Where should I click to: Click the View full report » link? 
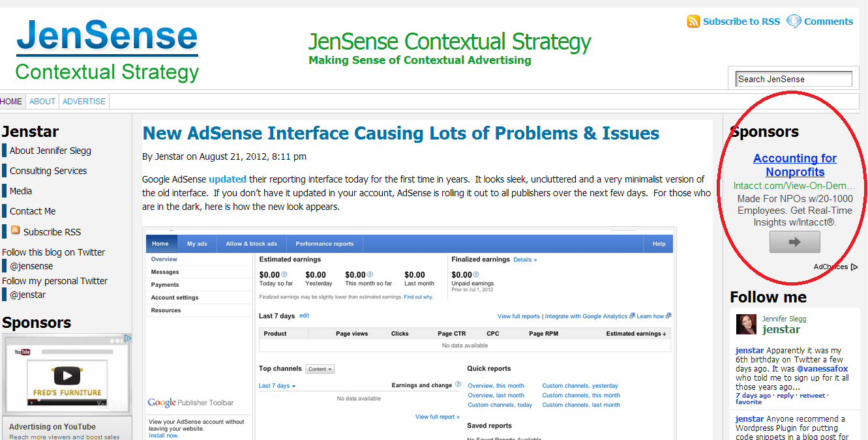pos(438,417)
